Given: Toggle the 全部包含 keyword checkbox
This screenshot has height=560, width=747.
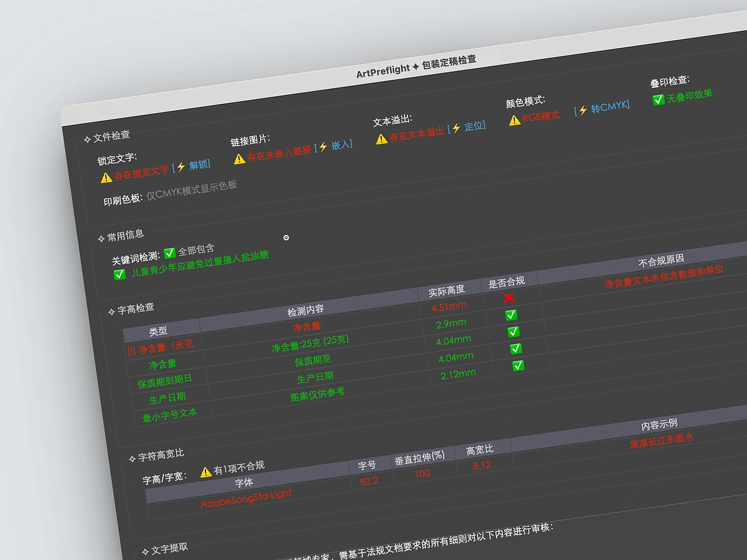Looking at the screenshot, I should [x=170, y=253].
